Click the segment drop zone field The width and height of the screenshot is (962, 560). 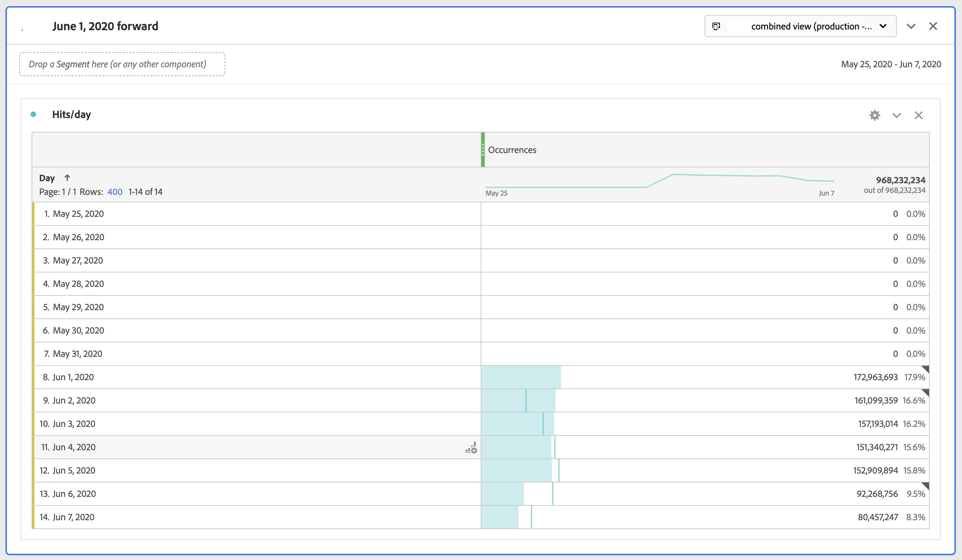pos(122,64)
